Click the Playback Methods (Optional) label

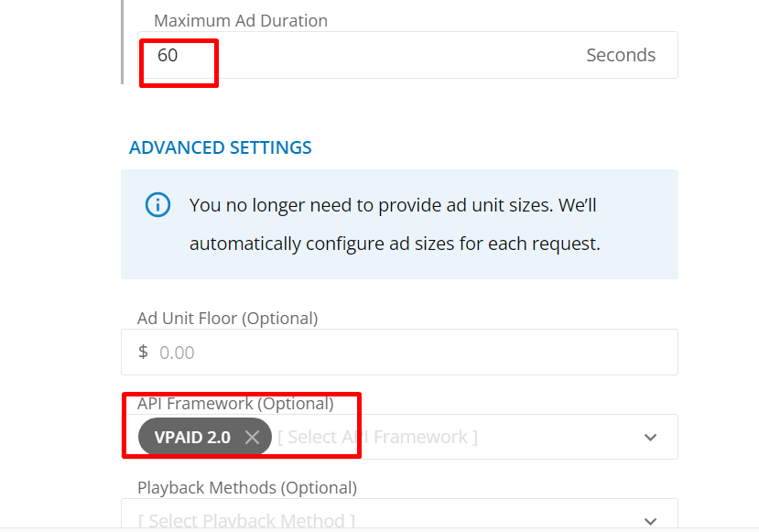click(x=247, y=487)
